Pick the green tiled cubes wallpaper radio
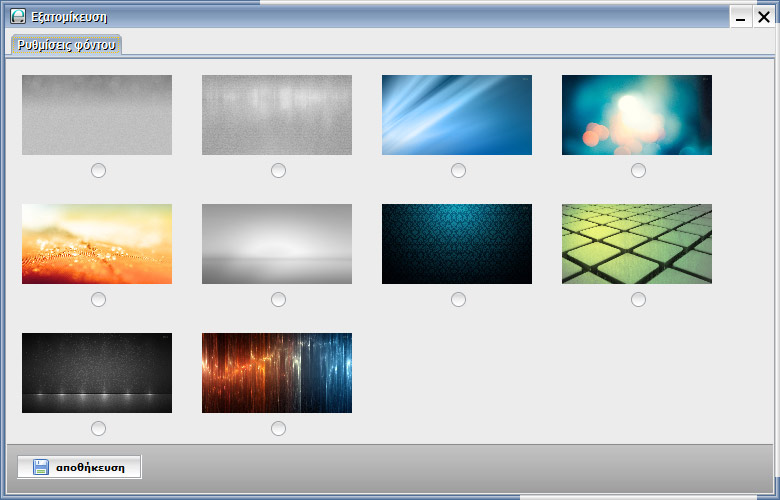The height and width of the screenshot is (500, 780). point(638,300)
